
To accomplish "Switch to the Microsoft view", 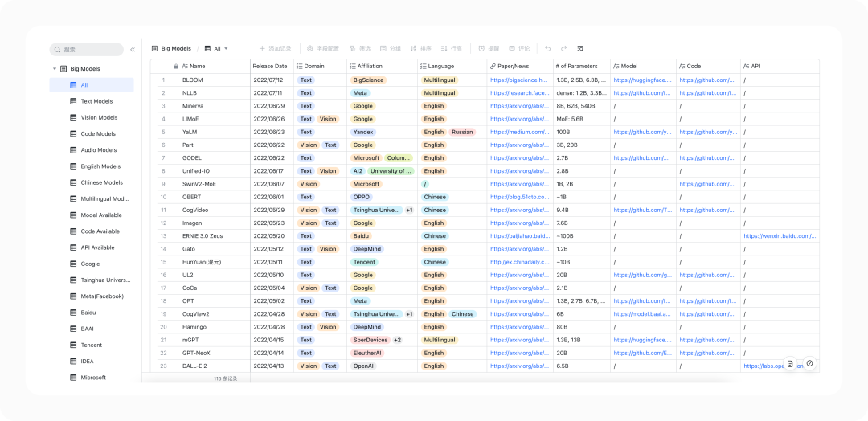I will pyautogui.click(x=92, y=378).
